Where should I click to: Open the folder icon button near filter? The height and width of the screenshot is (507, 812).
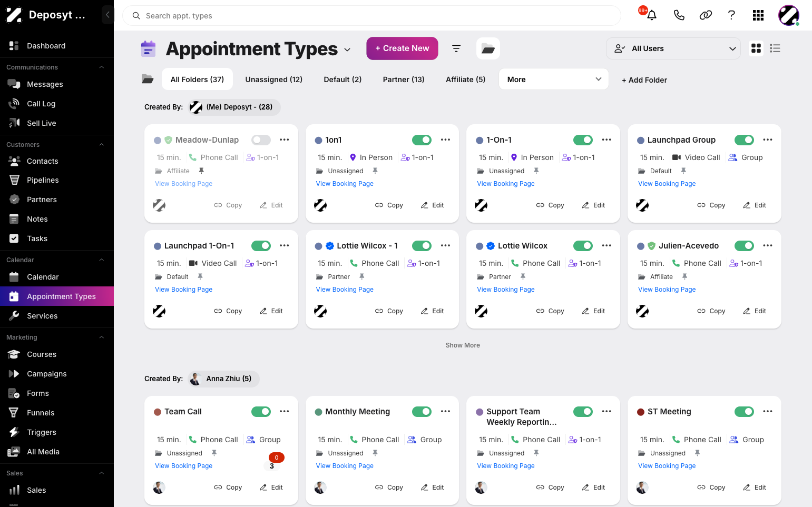(x=488, y=48)
